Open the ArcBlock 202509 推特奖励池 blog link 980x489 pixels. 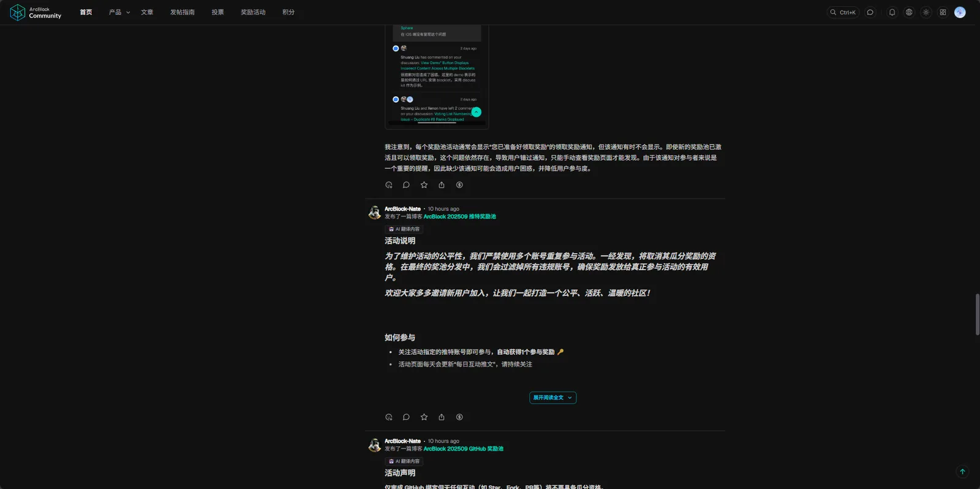tap(459, 217)
